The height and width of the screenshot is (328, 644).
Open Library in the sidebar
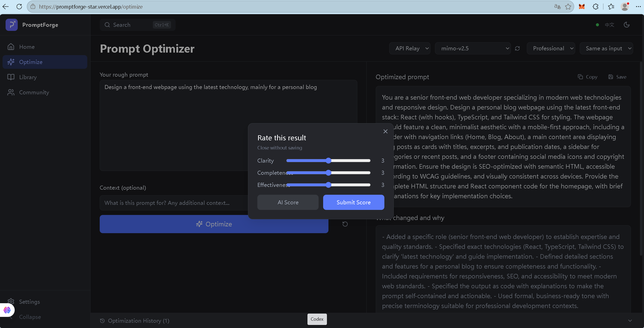(x=45, y=77)
